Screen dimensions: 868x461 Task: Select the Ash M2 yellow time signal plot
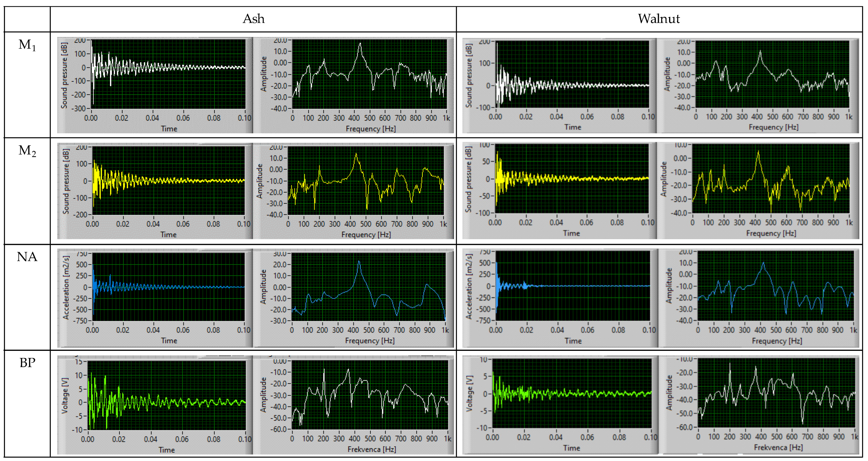[168, 181]
